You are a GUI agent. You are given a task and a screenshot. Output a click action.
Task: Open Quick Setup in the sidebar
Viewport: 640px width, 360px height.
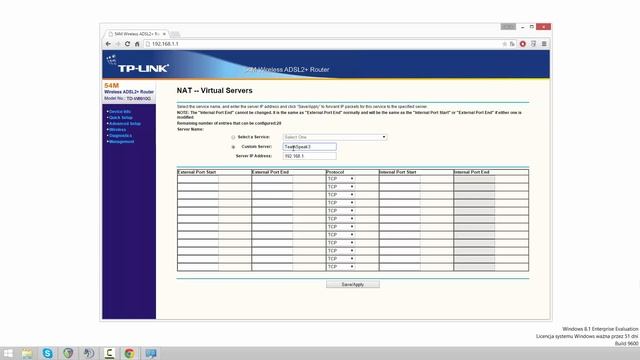point(121,118)
